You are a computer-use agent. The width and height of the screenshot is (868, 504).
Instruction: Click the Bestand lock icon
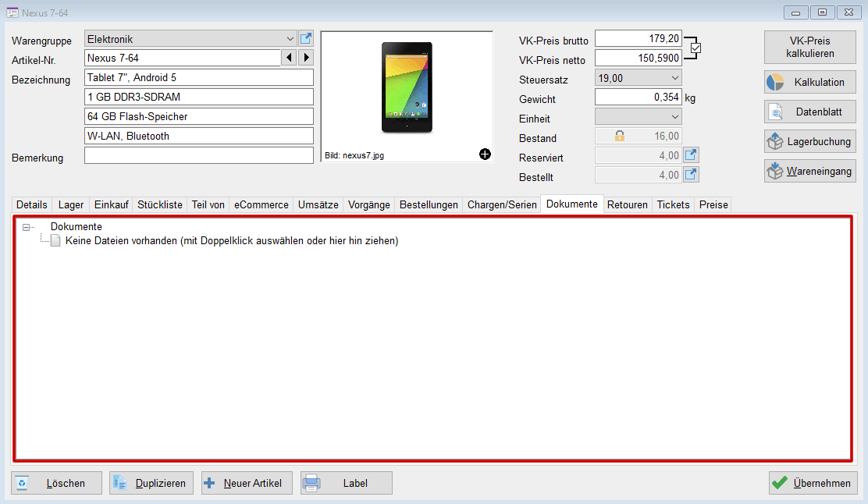pyautogui.click(x=620, y=136)
